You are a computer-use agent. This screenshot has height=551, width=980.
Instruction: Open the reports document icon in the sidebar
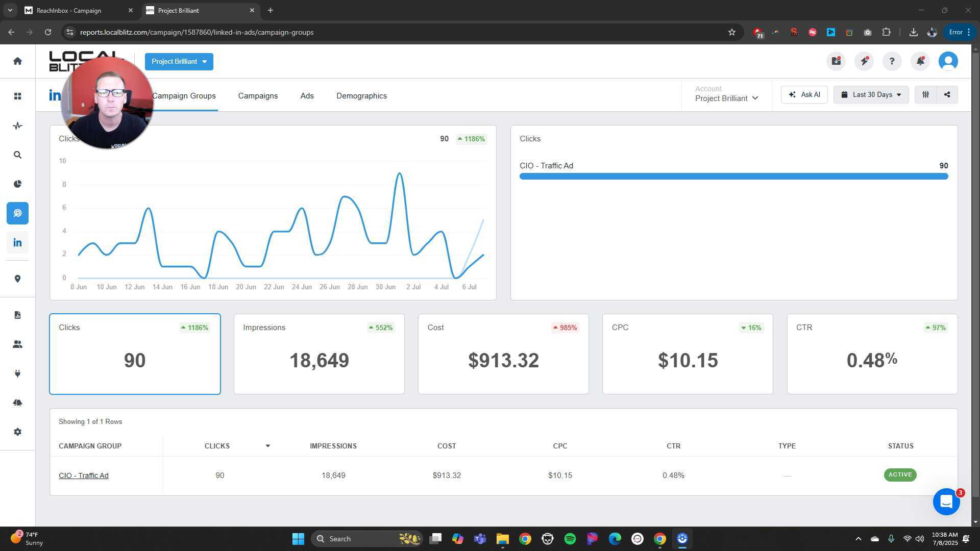(x=17, y=315)
